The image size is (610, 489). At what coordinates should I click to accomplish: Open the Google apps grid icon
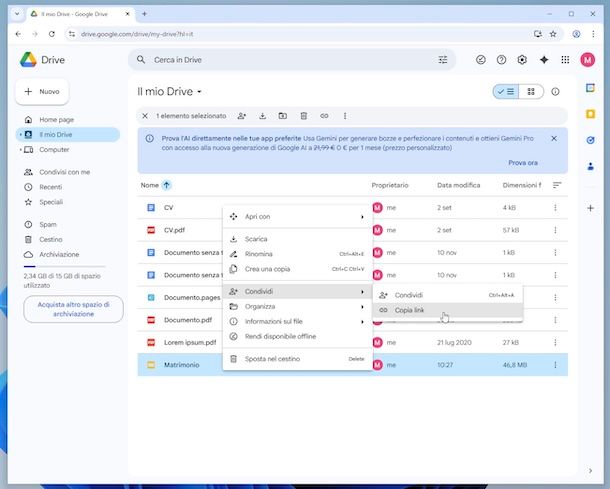pyautogui.click(x=565, y=60)
